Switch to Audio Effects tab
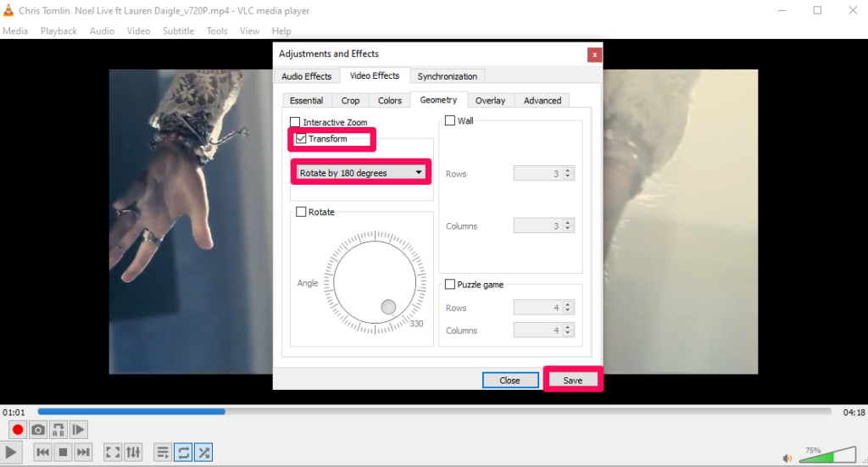 (307, 76)
